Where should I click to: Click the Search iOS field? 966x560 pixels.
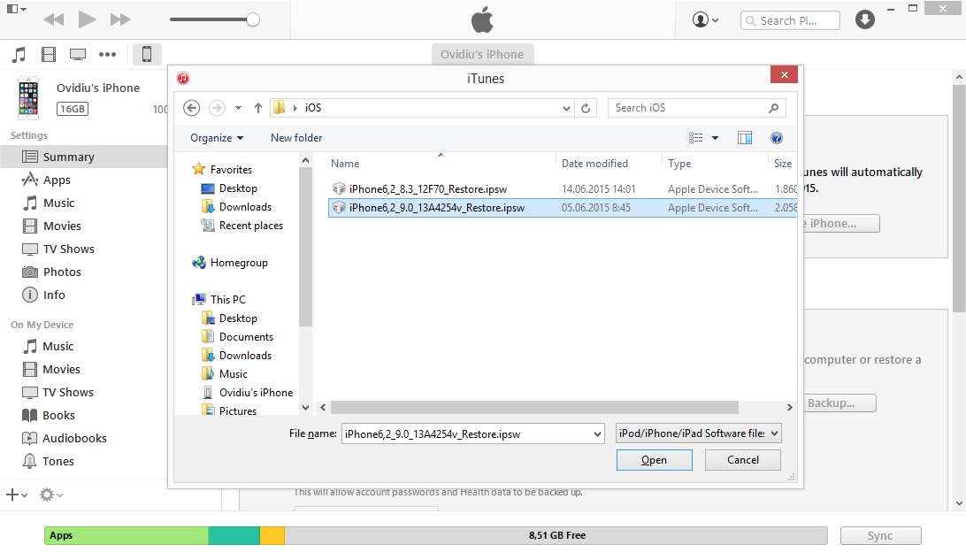pyautogui.click(x=690, y=108)
